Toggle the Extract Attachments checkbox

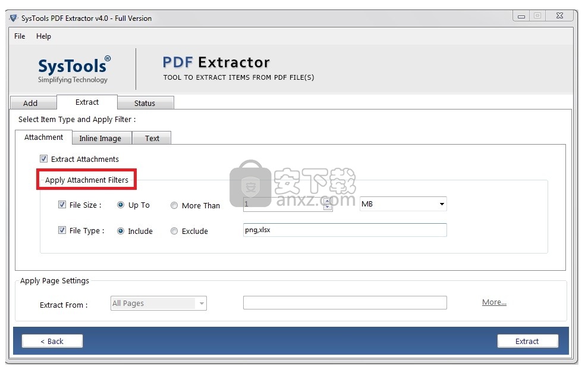[44, 159]
